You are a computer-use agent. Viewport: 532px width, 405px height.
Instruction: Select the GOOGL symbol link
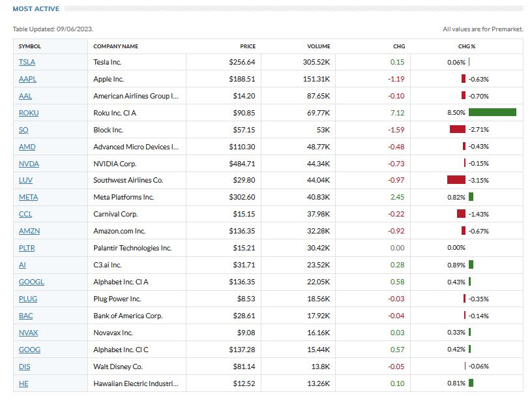tap(31, 282)
